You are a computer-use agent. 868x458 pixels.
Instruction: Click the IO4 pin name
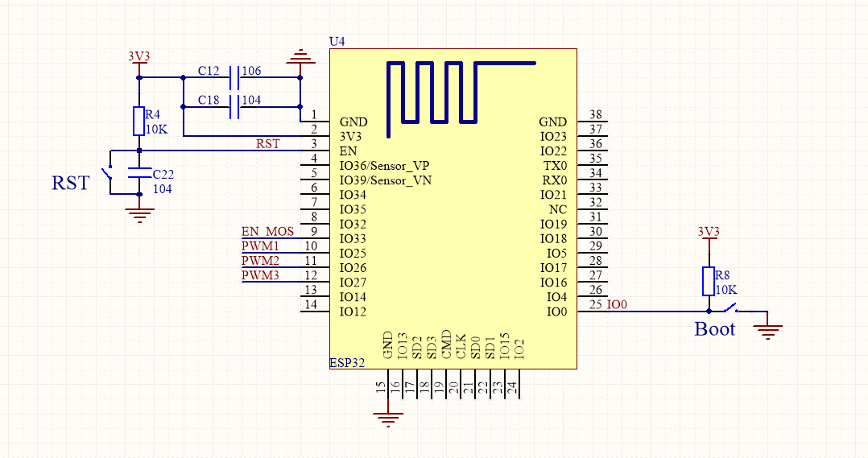pos(557,297)
